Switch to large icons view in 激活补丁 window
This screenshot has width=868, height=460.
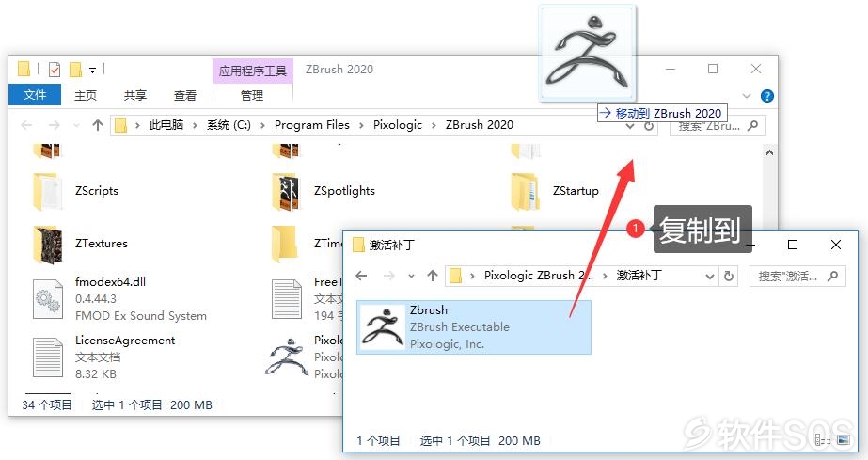(x=843, y=439)
